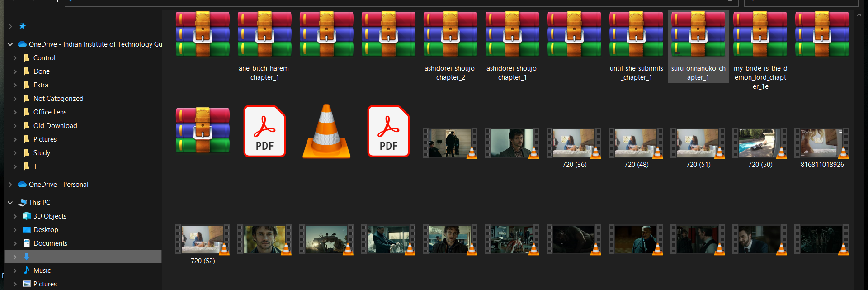Screen dimensions: 868x290
Task: Click the Done folder icon
Action: point(26,71)
